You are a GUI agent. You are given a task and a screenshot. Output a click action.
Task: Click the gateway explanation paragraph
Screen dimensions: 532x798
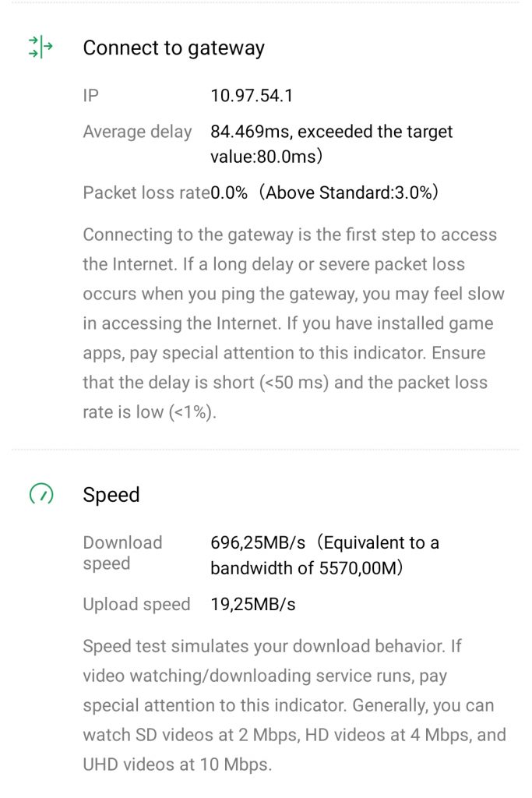pos(293,323)
